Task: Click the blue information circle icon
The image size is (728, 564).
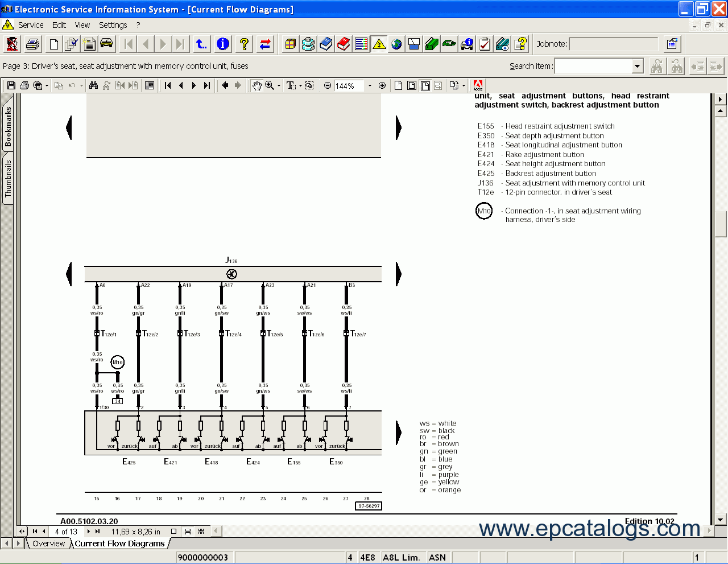Action: coord(223,44)
